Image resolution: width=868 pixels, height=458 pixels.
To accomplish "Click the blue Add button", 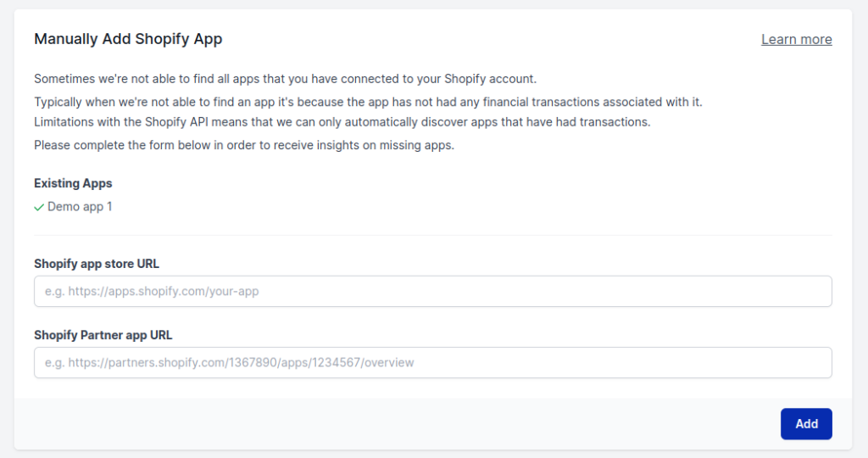I will [806, 424].
